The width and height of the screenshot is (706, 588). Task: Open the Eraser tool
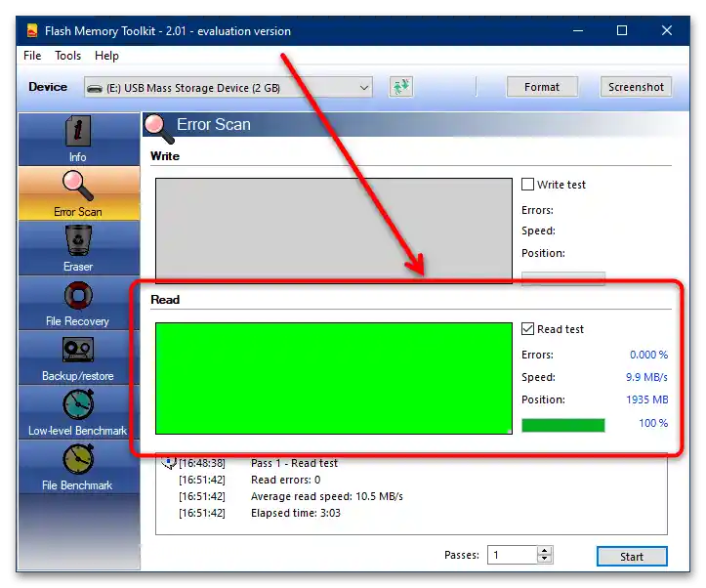click(79, 248)
